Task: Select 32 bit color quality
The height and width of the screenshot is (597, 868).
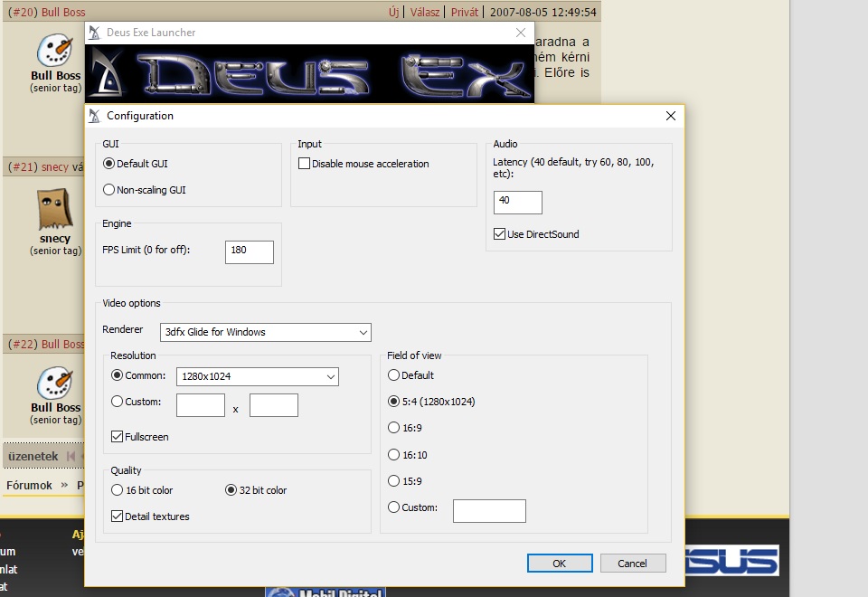Action: [231, 490]
